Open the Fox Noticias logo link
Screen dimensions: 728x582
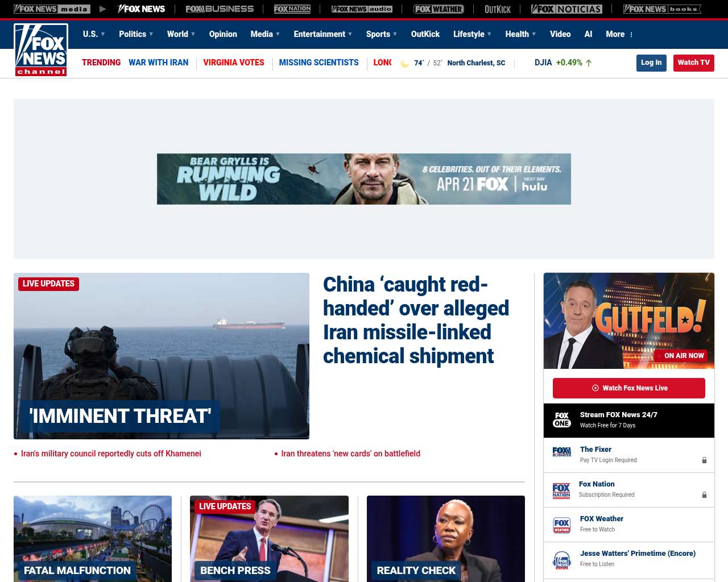(x=566, y=9)
